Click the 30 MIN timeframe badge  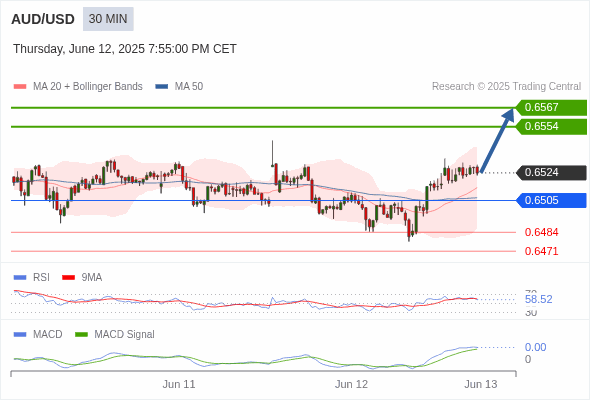pos(108,19)
